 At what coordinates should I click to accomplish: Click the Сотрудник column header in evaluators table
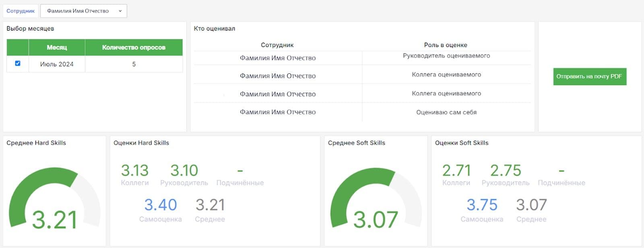tap(277, 45)
